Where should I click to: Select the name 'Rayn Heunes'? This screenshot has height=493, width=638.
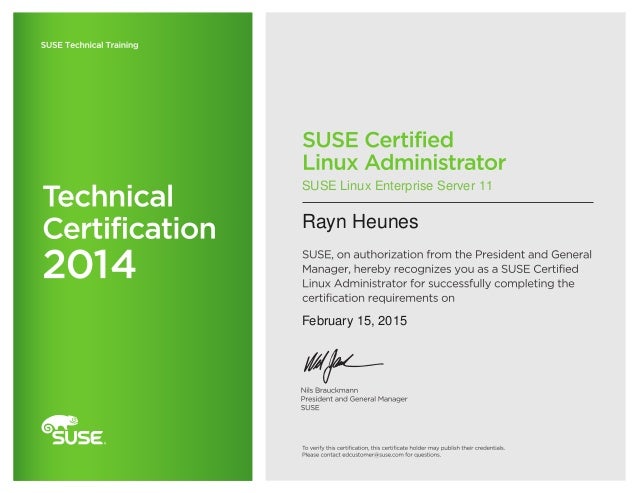(360, 222)
